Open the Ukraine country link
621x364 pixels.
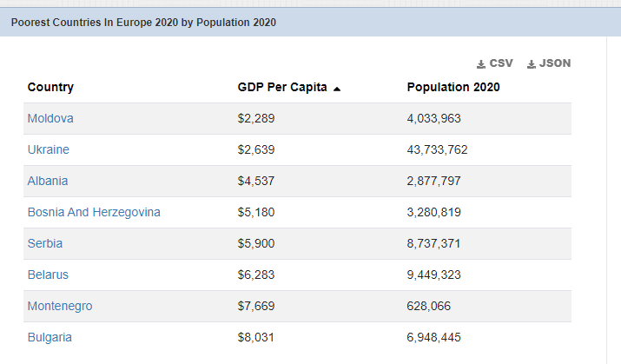pyautogui.click(x=49, y=149)
